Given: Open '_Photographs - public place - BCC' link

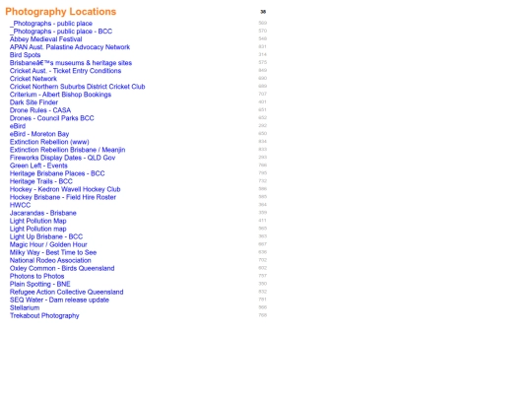Looking at the screenshot, I should coord(61,32).
